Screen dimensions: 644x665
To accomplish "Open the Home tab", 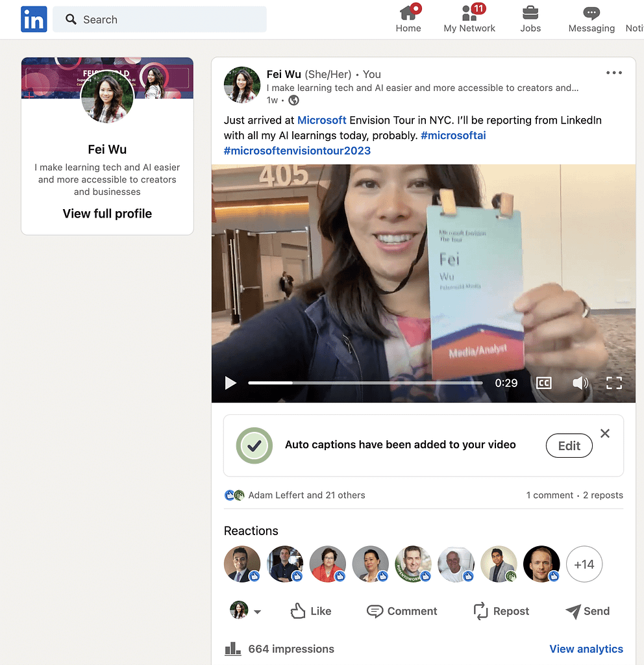I will coord(408,19).
